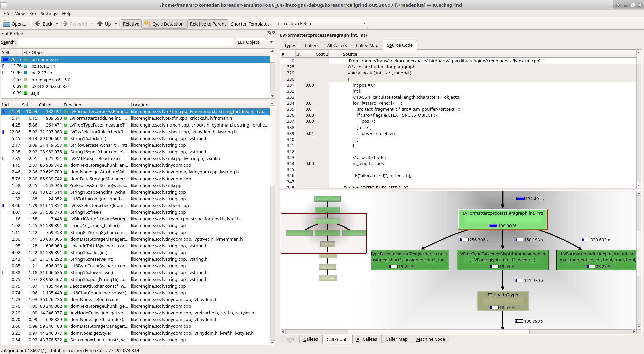
Task: Sort source view by Ir column header
Action: click(305, 54)
